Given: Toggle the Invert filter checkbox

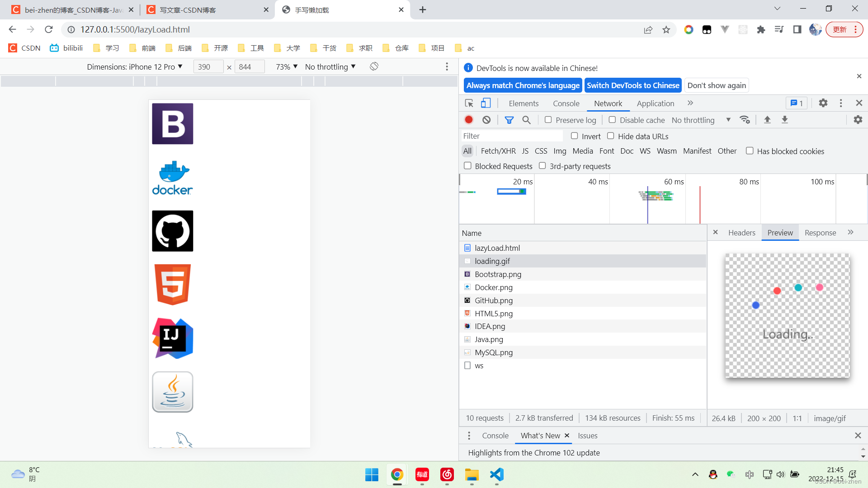Looking at the screenshot, I should click(575, 136).
